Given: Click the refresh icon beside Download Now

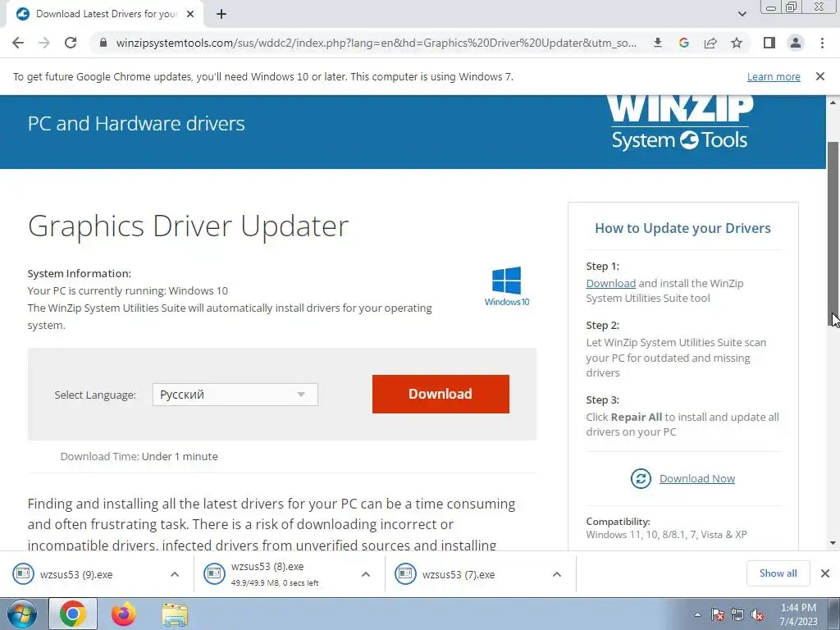Looking at the screenshot, I should coord(641,478).
